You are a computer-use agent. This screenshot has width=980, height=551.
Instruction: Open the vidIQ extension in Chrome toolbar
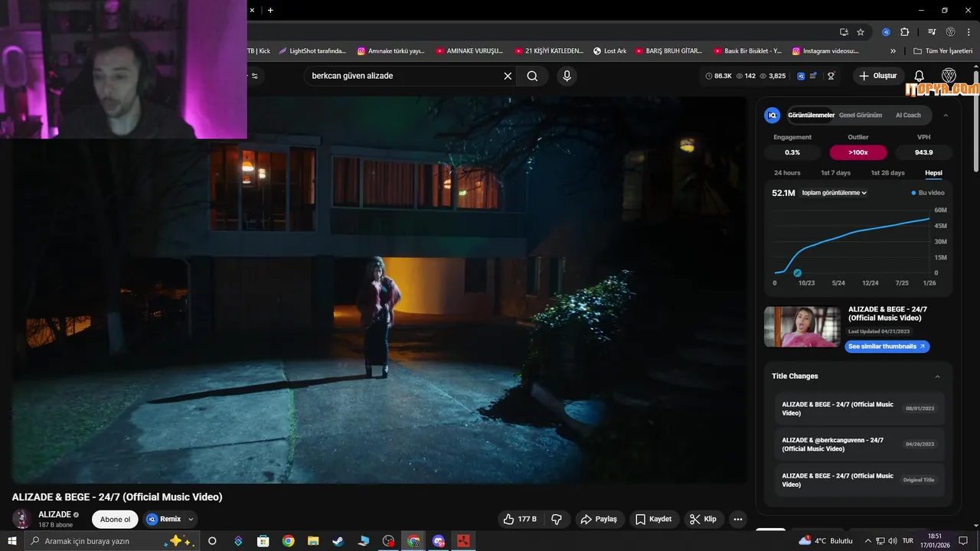[x=886, y=32]
